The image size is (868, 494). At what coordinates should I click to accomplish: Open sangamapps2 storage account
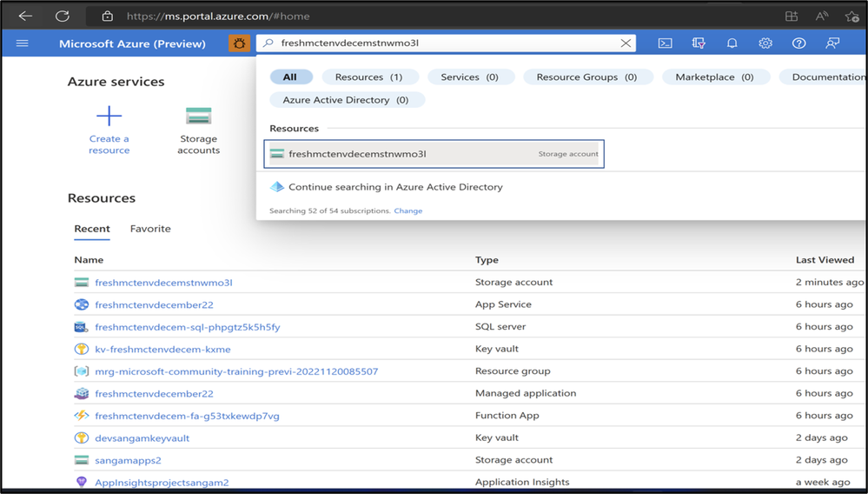pos(128,460)
